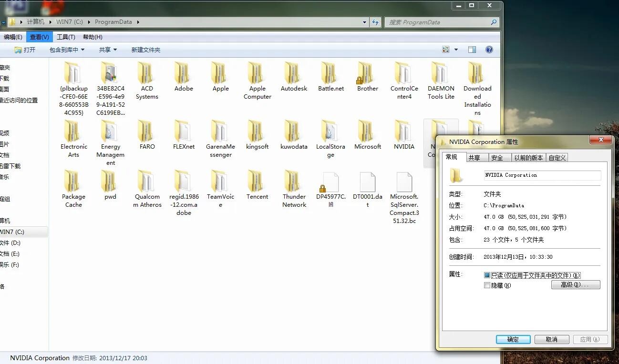This screenshot has width=619, height=364.
Task: Select Microsoft.SqlServer.Compact file
Action: pos(404,197)
